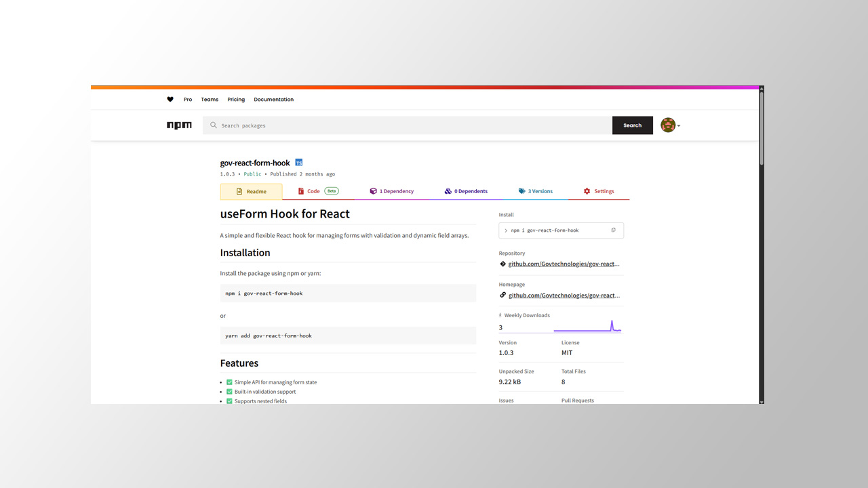The image size is (868, 488).
Task: Click the 'Simple API for managing form state' checkmark
Action: pyautogui.click(x=229, y=382)
